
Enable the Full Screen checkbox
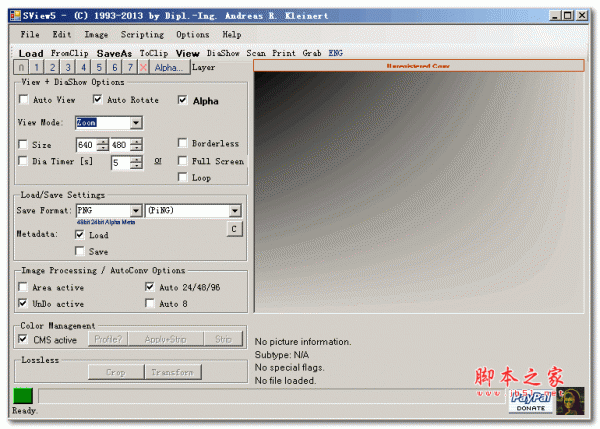(183, 161)
